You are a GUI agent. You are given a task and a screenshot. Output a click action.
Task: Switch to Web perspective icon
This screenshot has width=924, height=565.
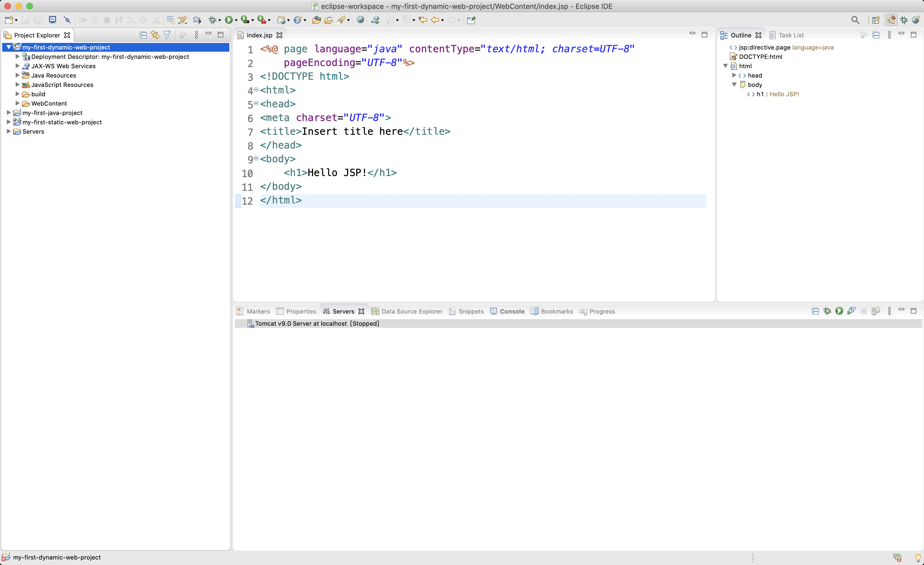click(916, 20)
